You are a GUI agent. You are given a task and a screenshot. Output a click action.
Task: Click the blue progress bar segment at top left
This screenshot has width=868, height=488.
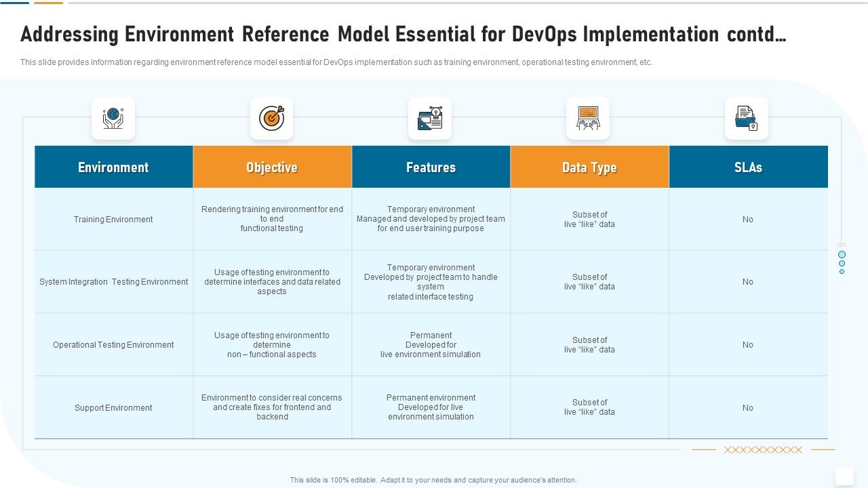(x=15, y=4)
